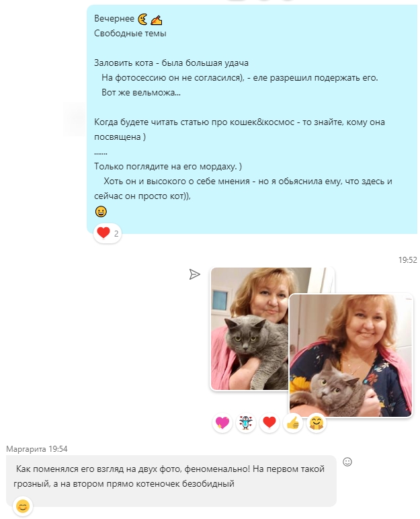Select the blue message starting with Вечернее
Viewport: 420px width, 519px height.
coord(252,120)
